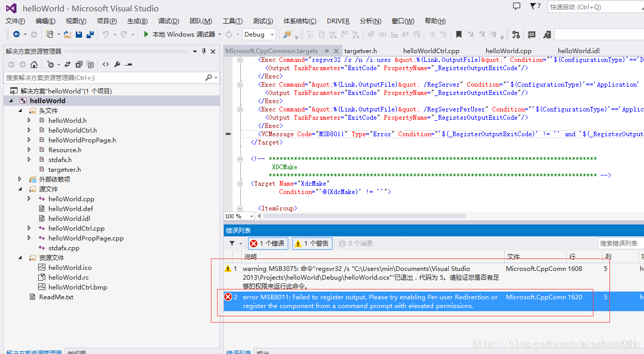Switch to the helloWorld.cpp editor tab

click(x=508, y=51)
